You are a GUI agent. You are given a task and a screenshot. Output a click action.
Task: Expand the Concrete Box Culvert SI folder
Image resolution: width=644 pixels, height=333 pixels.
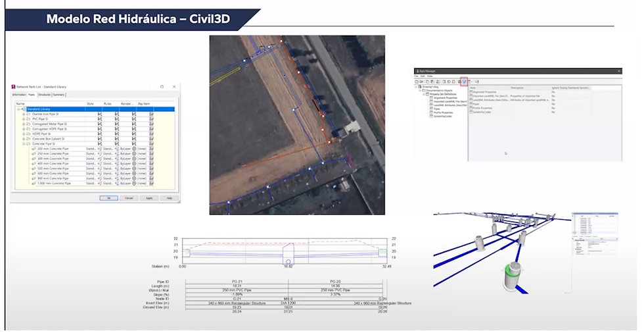click(x=24, y=139)
